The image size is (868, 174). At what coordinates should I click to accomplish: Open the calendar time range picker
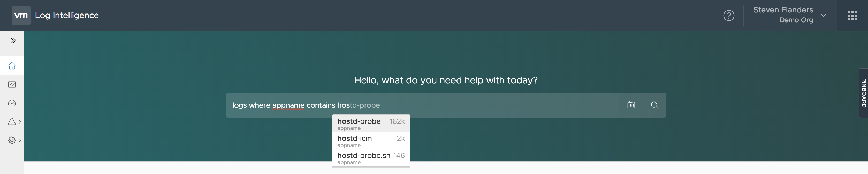point(631,105)
